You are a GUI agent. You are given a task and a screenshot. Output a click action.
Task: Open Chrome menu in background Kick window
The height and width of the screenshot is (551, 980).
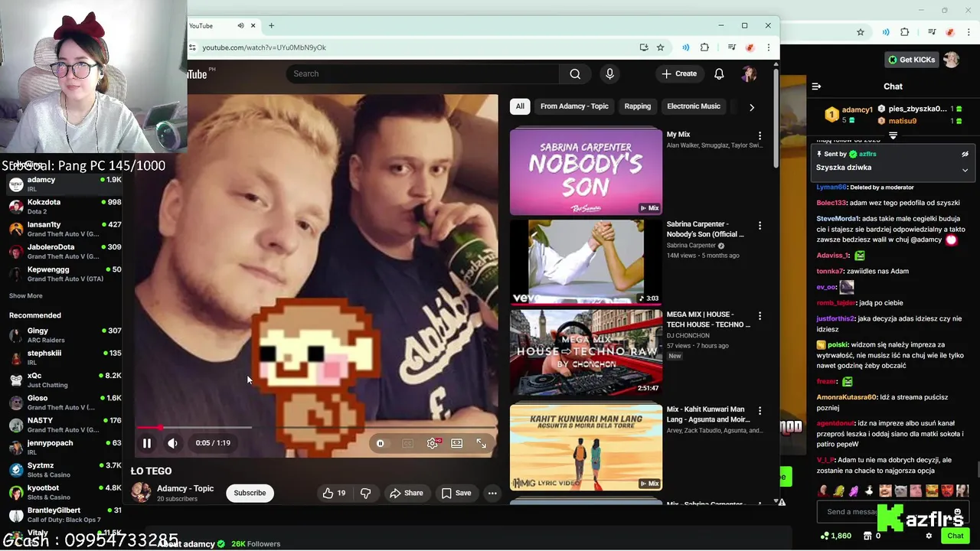pyautogui.click(x=968, y=32)
